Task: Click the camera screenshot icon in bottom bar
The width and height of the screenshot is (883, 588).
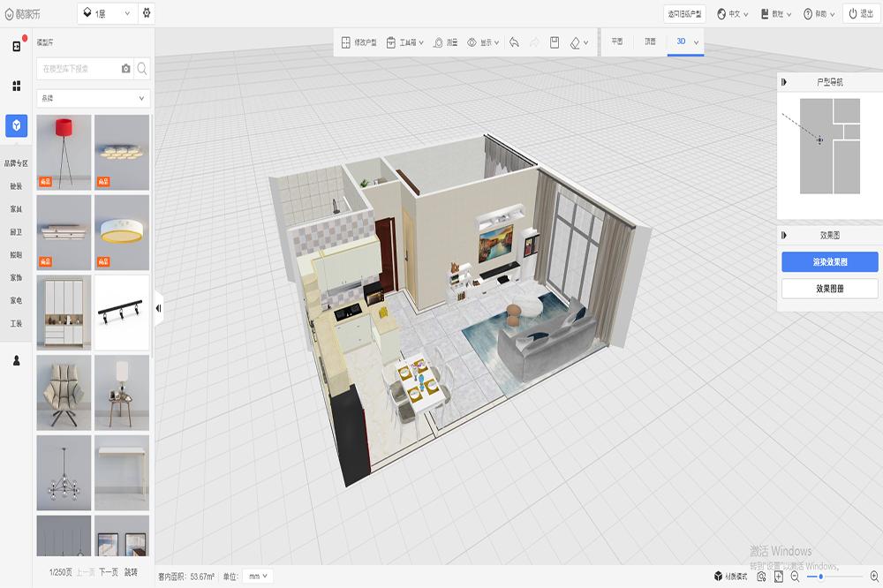Action: 761,577
